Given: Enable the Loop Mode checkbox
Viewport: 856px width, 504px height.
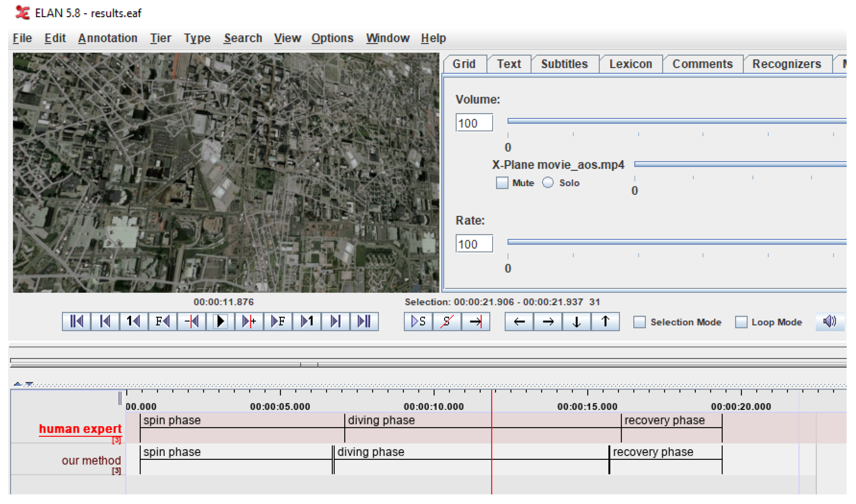Looking at the screenshot, I should (741, 322).
